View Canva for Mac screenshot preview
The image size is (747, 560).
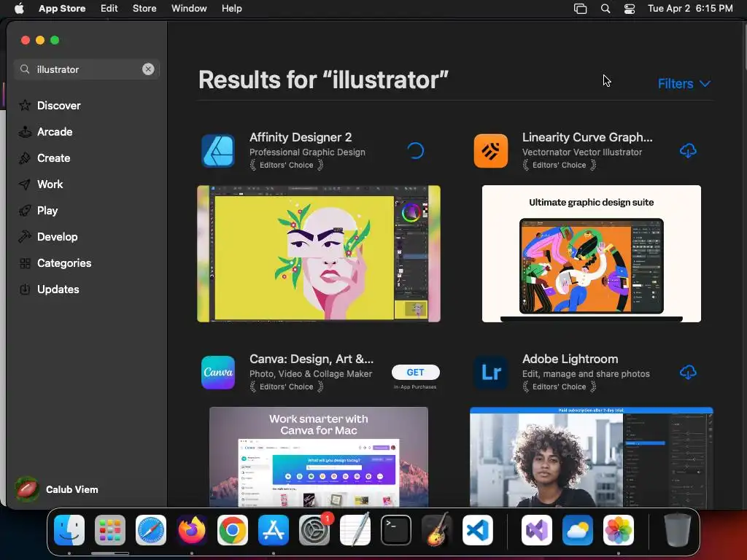pos(319,456)
